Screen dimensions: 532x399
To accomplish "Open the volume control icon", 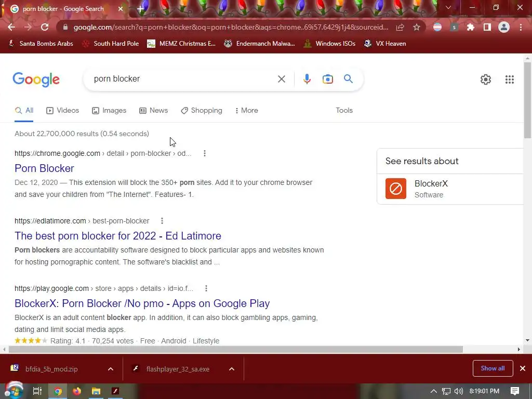I will click(x=458, y=391).
